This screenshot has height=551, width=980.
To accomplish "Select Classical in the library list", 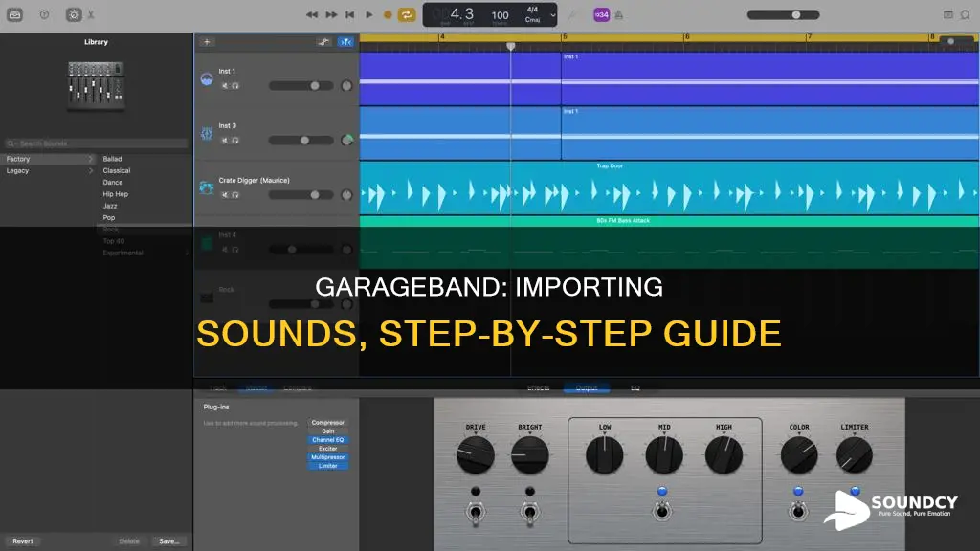I will 116,170.
